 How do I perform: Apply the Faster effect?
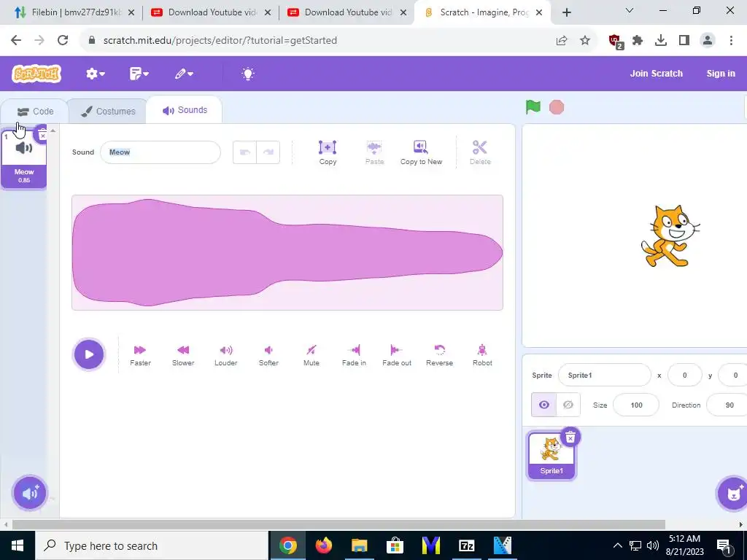(x=140, y=355)
